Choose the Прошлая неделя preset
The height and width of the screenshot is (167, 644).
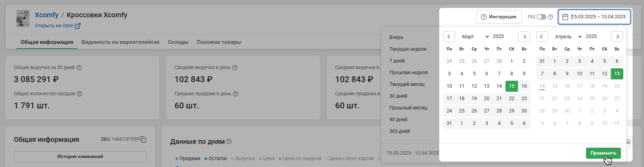pyautogui.click(x=408, y=72)
